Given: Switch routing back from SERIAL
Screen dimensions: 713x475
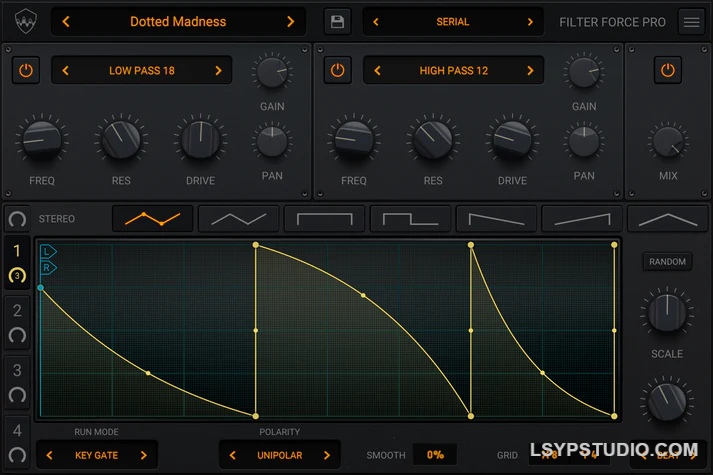Looking at the screenshot, I should [376, 22].
